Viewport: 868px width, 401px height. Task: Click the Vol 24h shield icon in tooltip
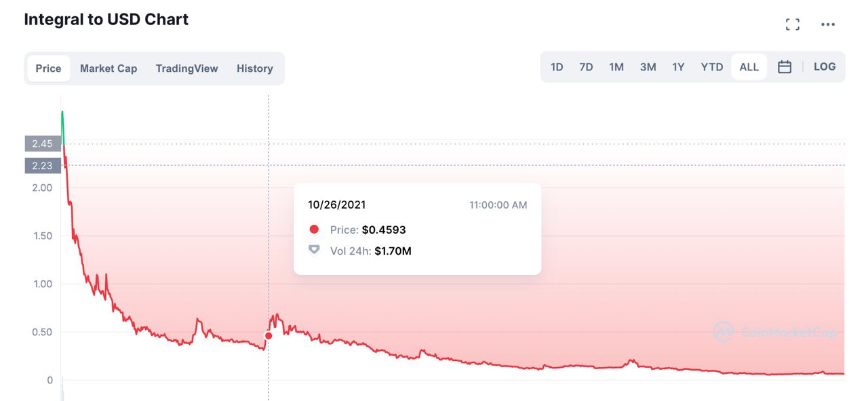click(314, 251)
